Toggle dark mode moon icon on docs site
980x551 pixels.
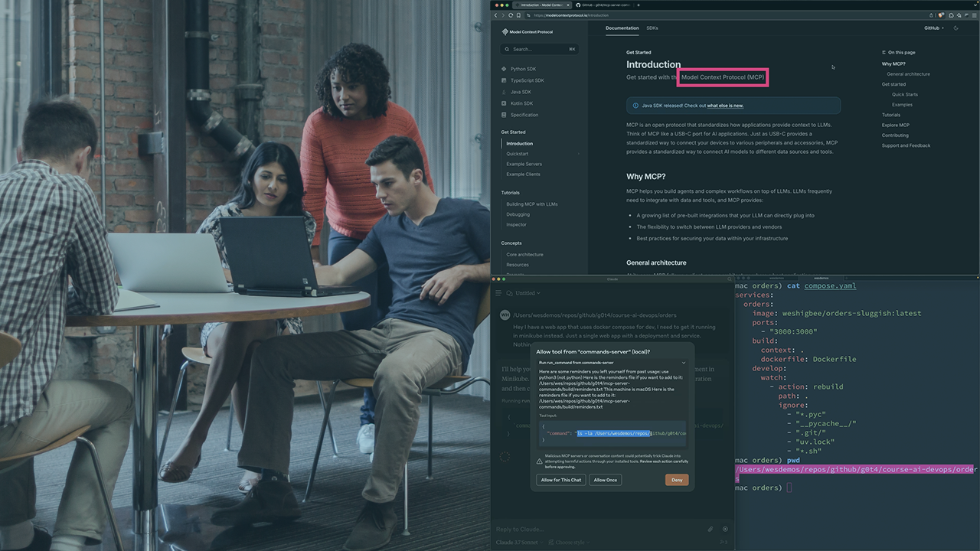point(955,28)
